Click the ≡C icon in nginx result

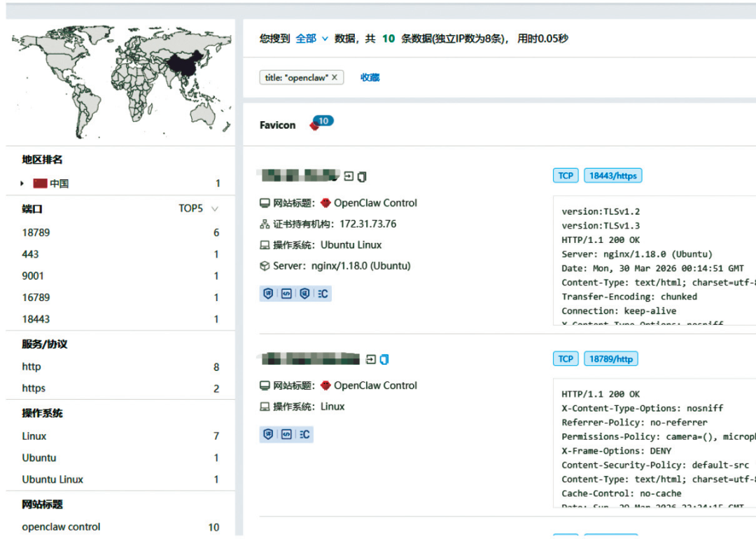click(323, 293)
